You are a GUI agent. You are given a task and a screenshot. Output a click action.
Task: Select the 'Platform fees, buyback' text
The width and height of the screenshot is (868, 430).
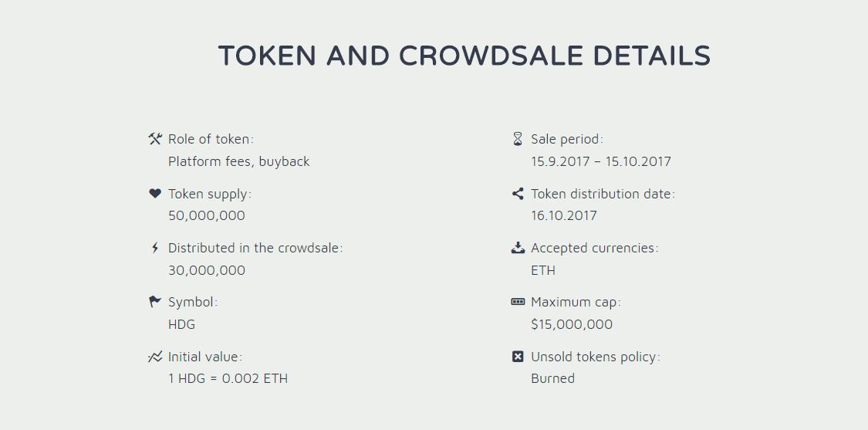(x=238, y=161)
